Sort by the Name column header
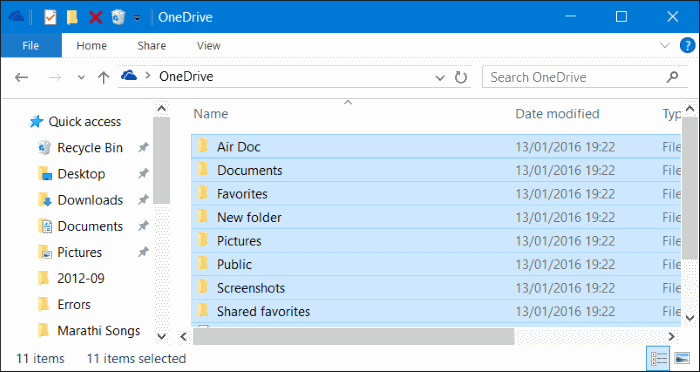This screenshot has height=372, width=700. click(211, 114)
